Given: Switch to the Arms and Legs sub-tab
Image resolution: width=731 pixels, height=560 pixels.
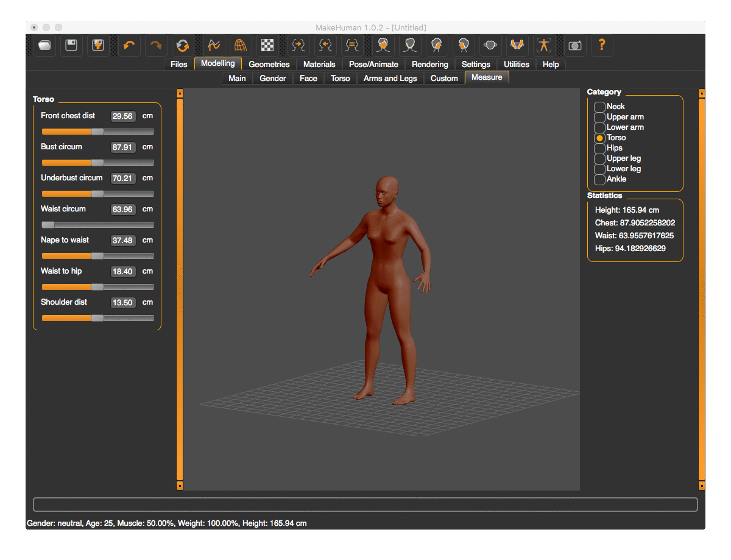Looking at the screenshot, I should tap(390, 78).
